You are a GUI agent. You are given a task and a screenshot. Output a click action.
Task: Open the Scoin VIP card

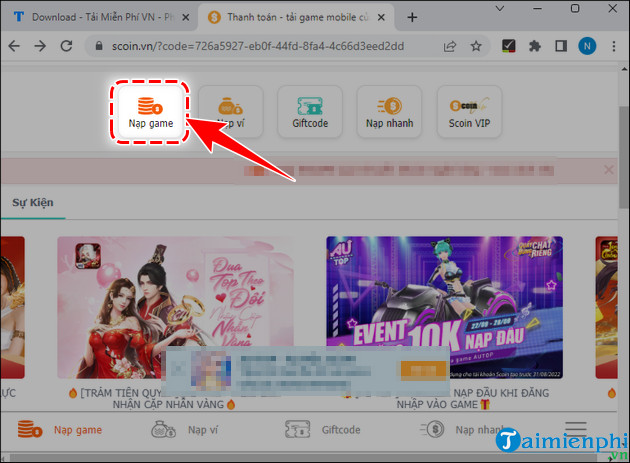pos(469,111)
